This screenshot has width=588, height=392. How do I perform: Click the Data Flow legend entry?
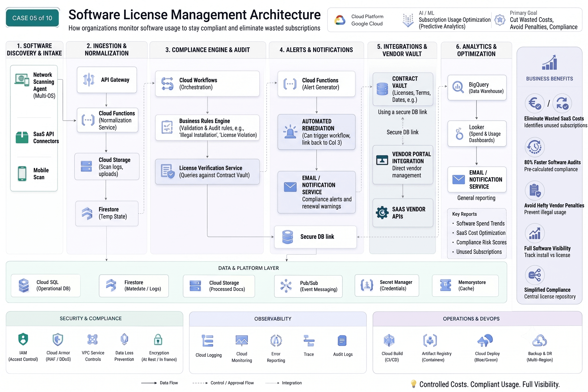point(159,383)
